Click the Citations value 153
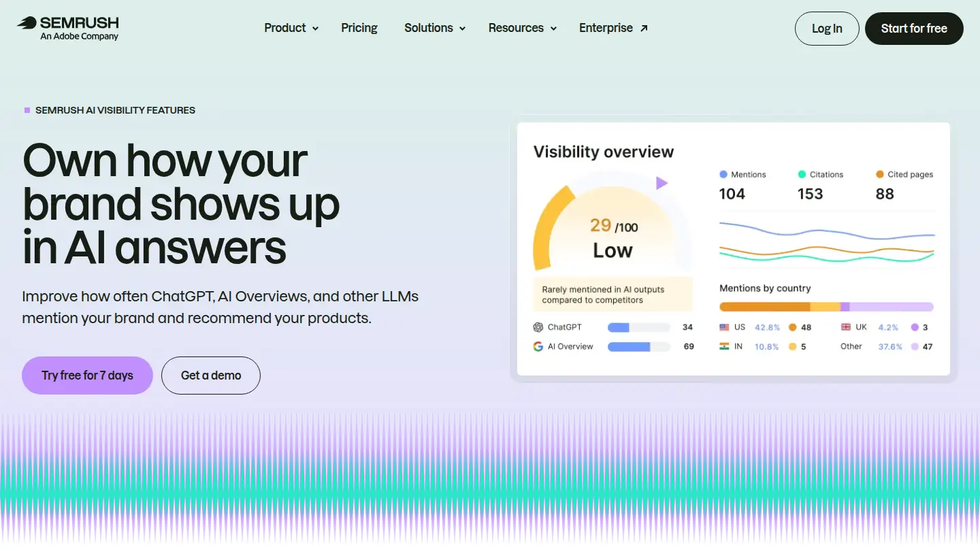980x551 pixels. [x=811, y=194]
